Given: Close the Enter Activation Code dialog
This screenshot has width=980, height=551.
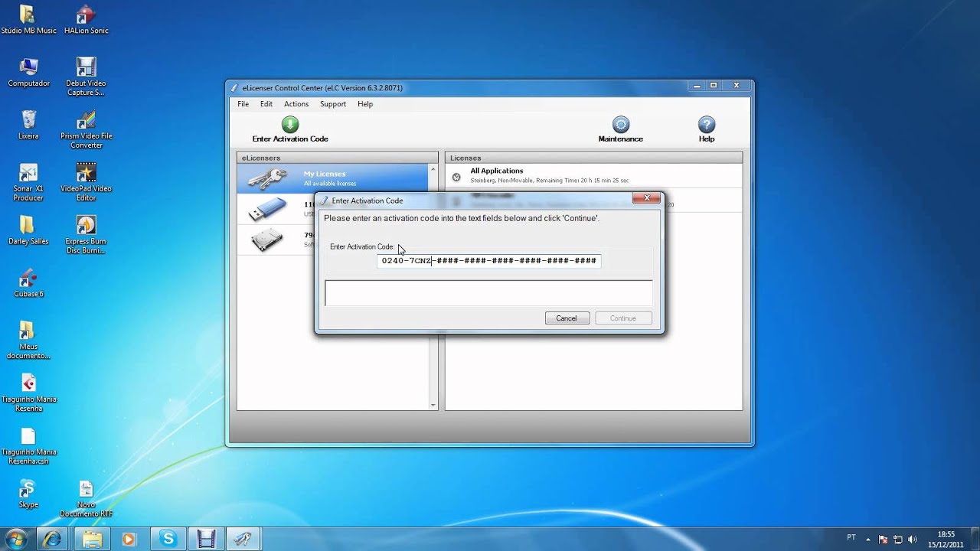Looking at the screenshot, I should click(x=647, y=198).
